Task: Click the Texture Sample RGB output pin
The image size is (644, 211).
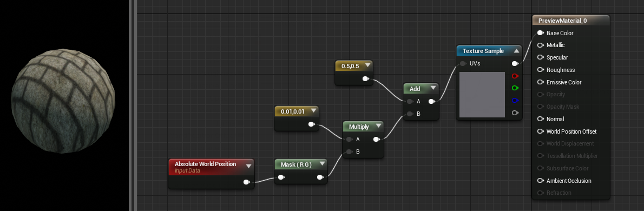Action: pyautogui.click(x=515, y=64)
